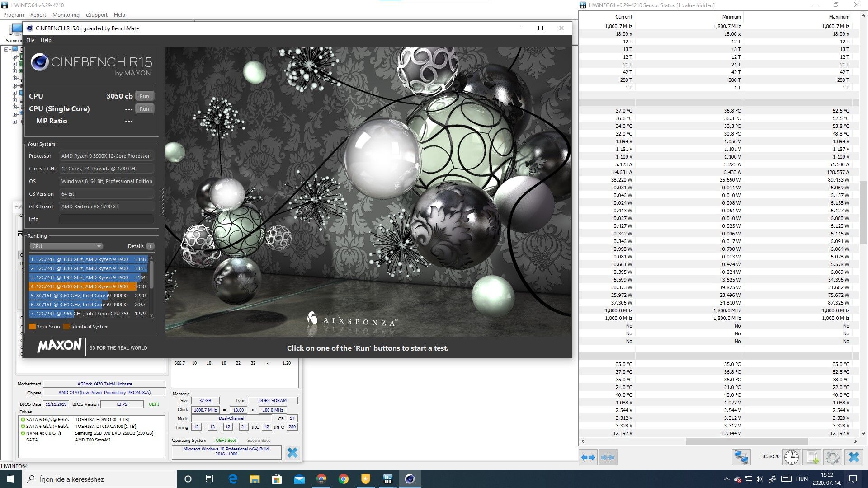Open remote sensor monitoring network icon

click(x=741, y=457)
